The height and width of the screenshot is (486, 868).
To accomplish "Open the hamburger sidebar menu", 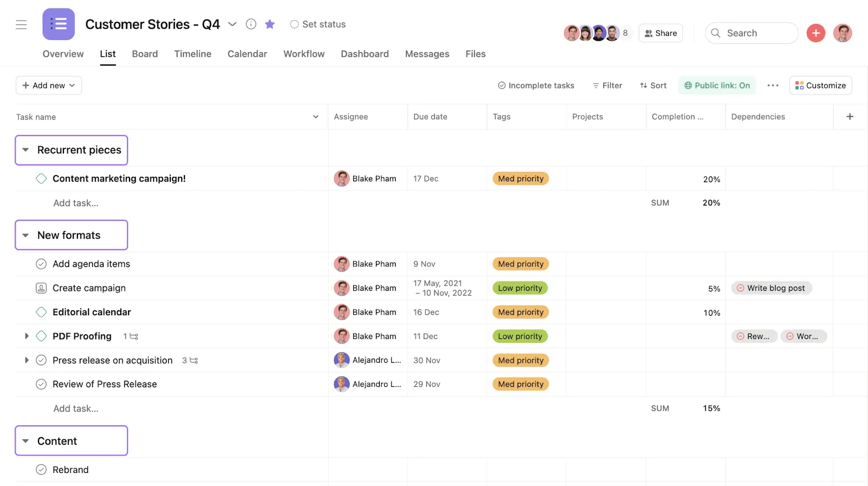I will (x=21, y=24).
